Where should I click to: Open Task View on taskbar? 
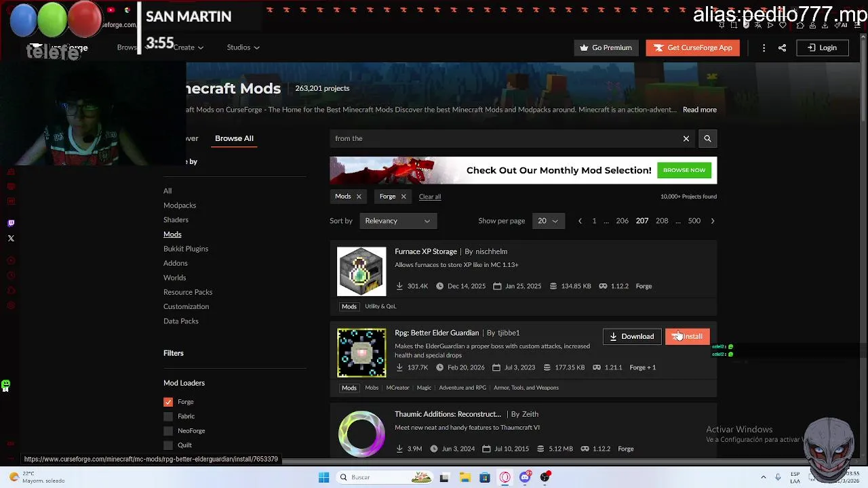pos(444,477)
